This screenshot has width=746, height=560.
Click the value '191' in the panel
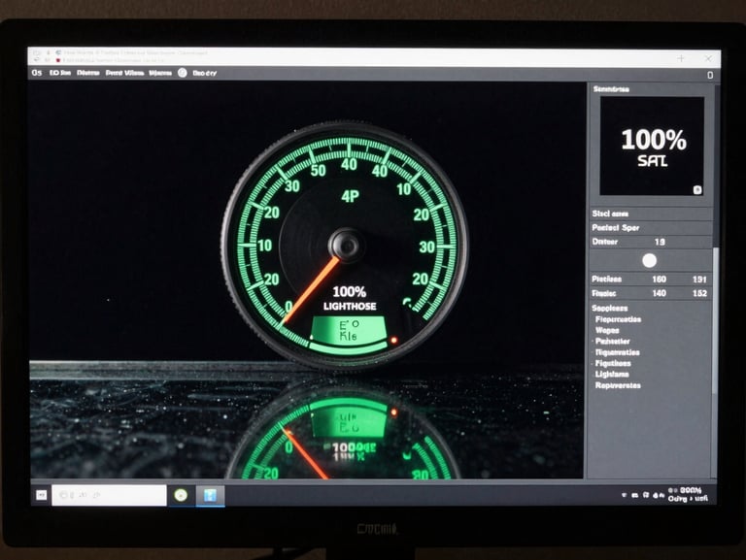pos(699,280)
